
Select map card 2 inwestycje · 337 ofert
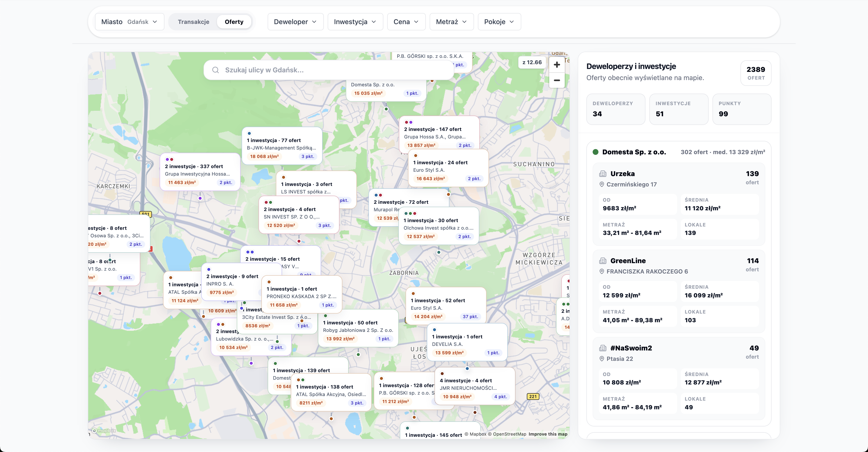(200, 172)
